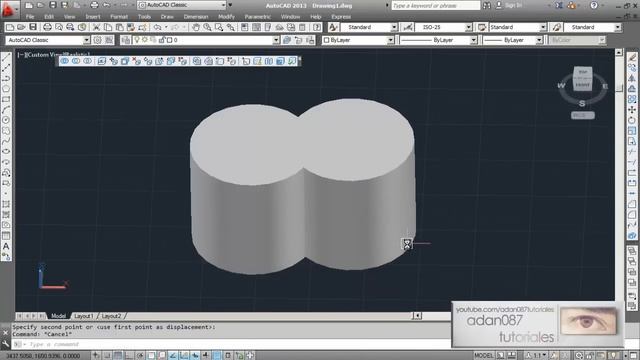Toggle Ortho Mode in status bar
The width and height of the screenshot is (640, 360).
[129, 356]
